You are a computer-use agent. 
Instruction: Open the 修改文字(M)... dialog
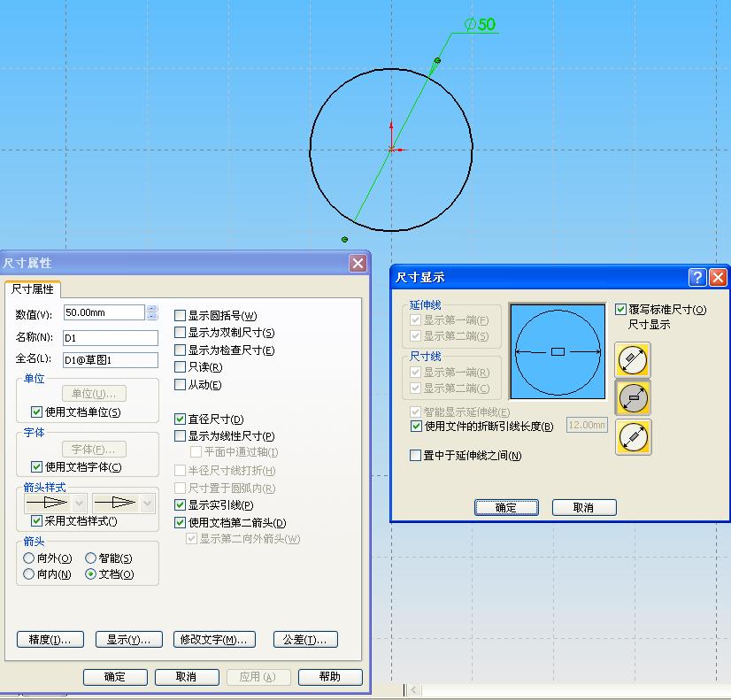tap(214, 640)
